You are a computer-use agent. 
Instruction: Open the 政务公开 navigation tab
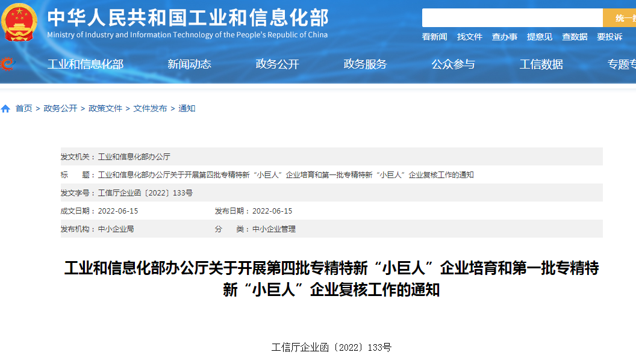coord(278,64)
